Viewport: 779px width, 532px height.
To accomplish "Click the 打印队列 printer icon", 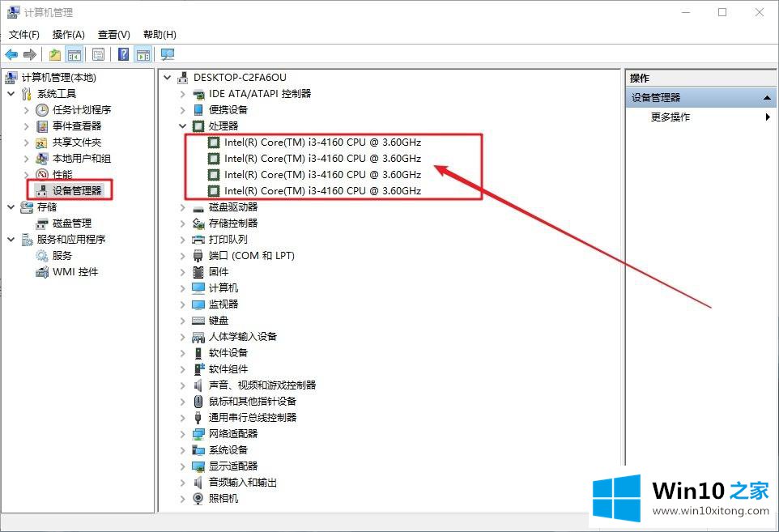I will pyautogui.click(x=198, y=240).
